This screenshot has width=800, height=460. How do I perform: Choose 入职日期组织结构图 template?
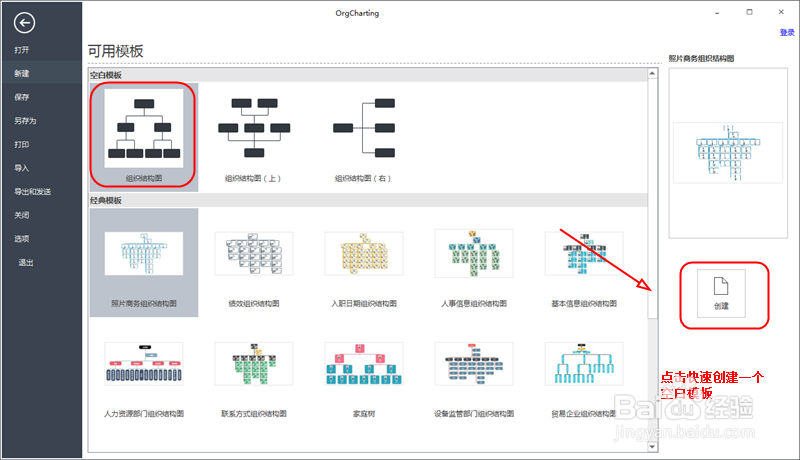(x=363, y=262)
